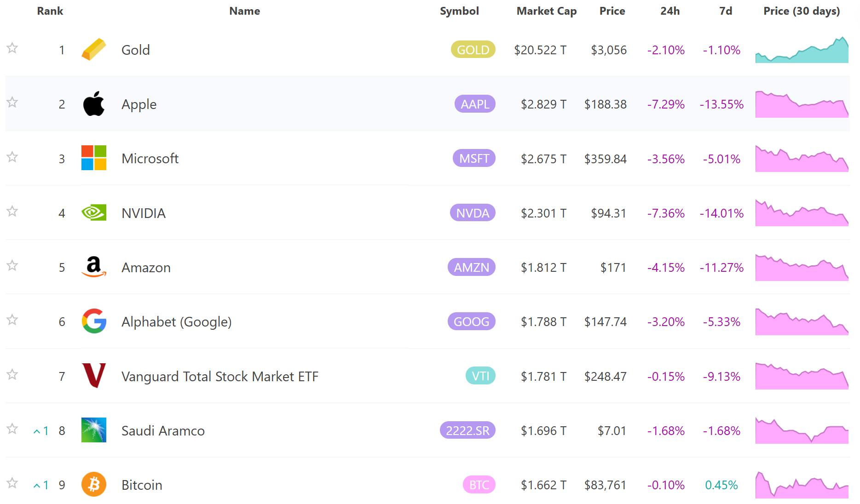Add Saudi Aramco to favorites
The height and width of the screenshot is (504, 860).
pos(12,429)
